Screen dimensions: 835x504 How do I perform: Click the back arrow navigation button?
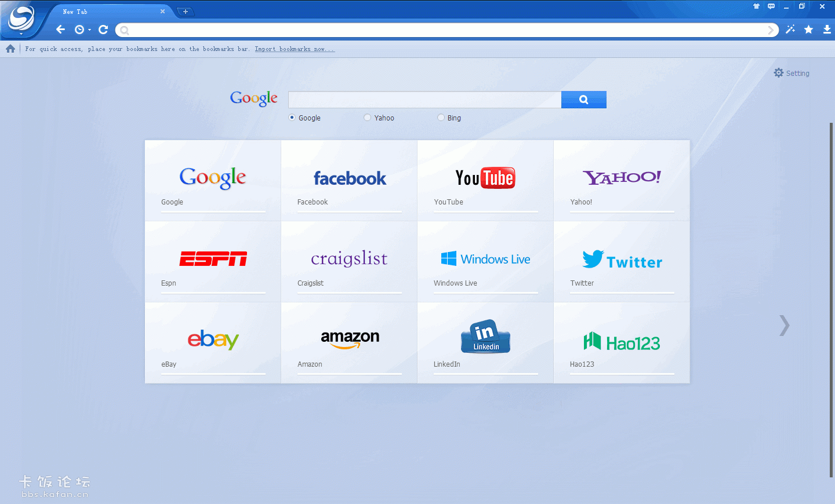pyautogui.click(x=60, y=30)
